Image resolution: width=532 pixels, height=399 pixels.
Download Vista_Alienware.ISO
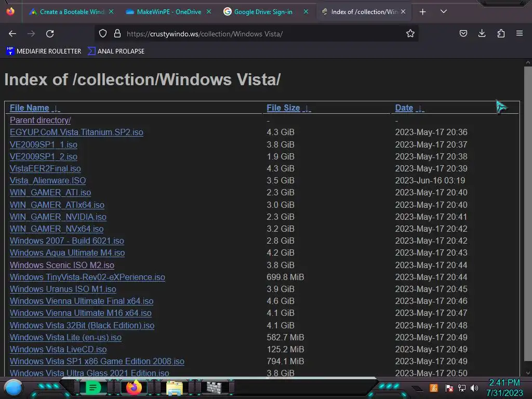point(48,180)
